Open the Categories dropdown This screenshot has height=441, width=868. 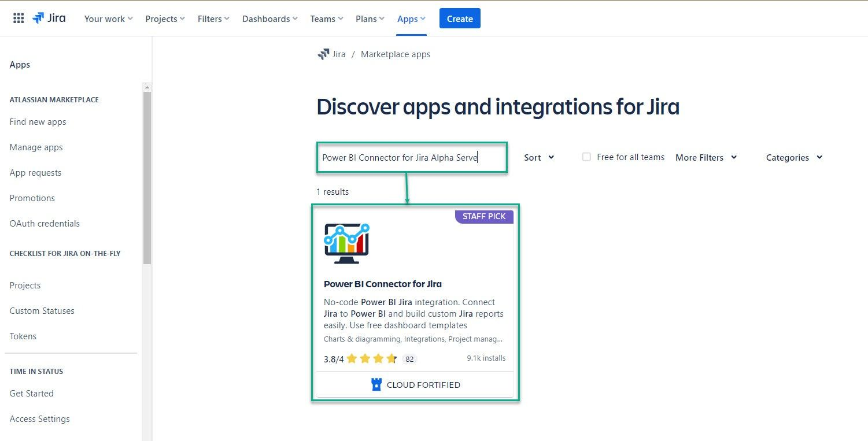[x=793, y=157]
